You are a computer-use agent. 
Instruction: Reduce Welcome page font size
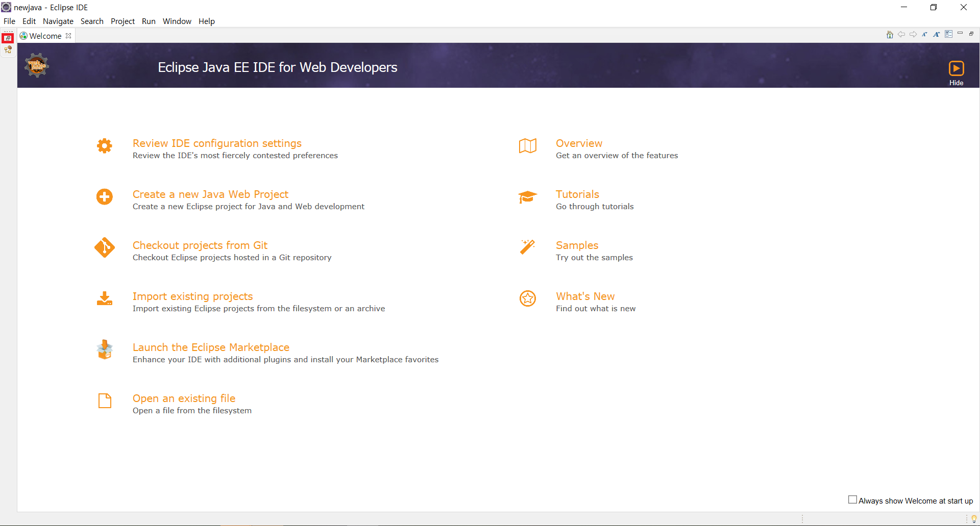pos(924,34)
